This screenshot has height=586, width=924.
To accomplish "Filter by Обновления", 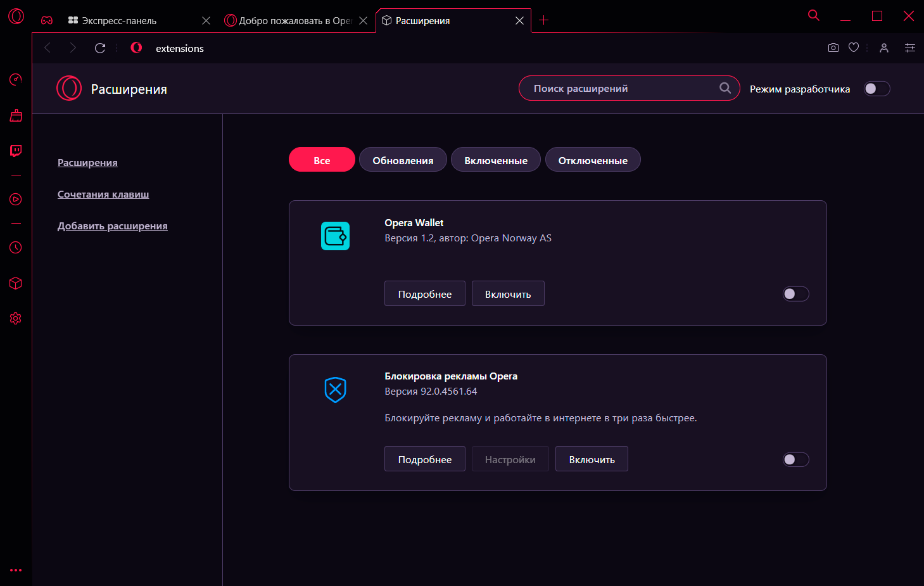I will point(403,160).
